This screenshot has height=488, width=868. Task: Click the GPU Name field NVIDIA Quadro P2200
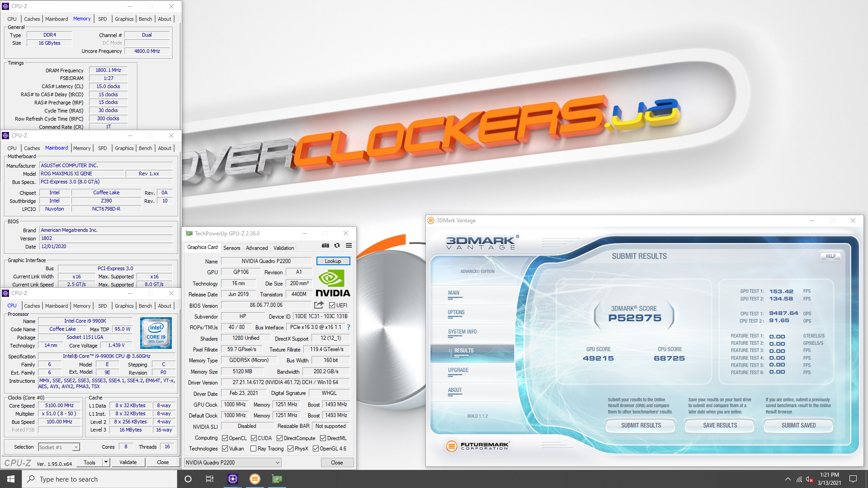[x=266, y=261]
